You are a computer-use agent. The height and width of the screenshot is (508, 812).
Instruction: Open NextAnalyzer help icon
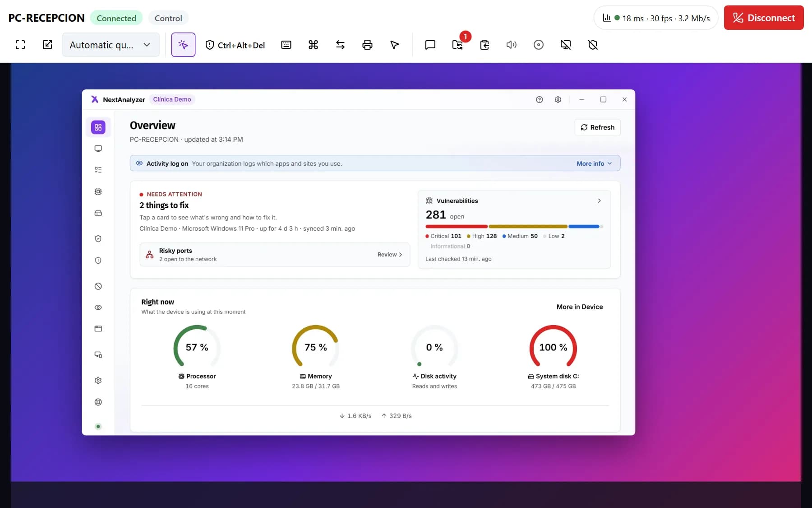pos(539,99)
